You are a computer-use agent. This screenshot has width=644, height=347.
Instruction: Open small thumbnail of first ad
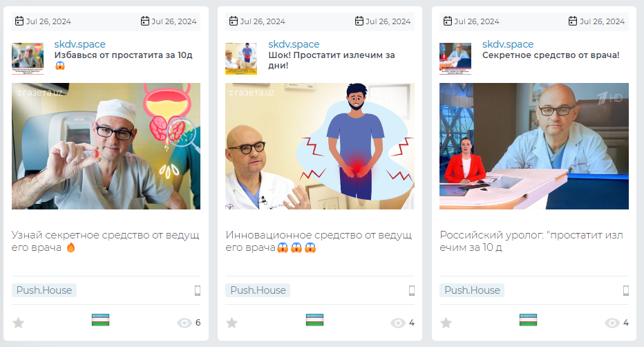tap(28, 58)
